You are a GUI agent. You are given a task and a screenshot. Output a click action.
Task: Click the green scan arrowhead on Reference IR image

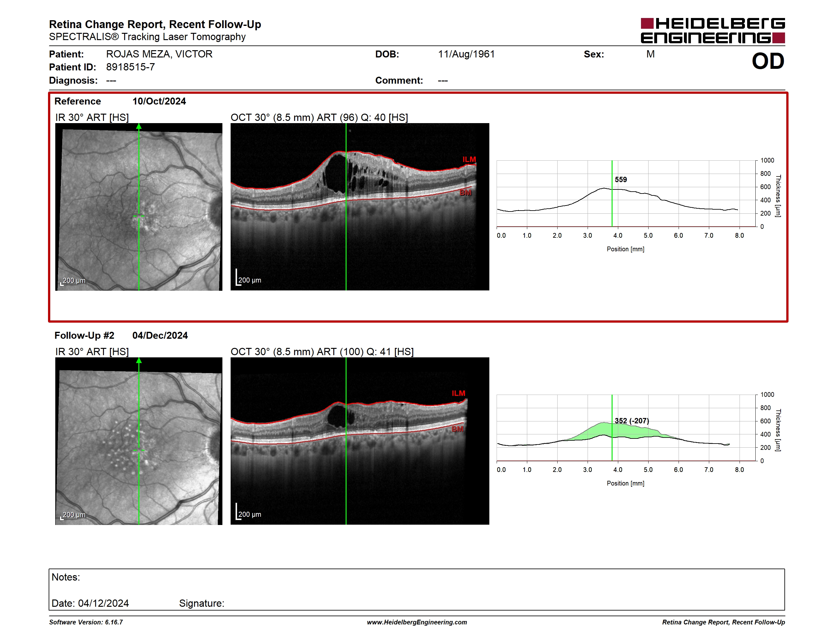point(139,126)
